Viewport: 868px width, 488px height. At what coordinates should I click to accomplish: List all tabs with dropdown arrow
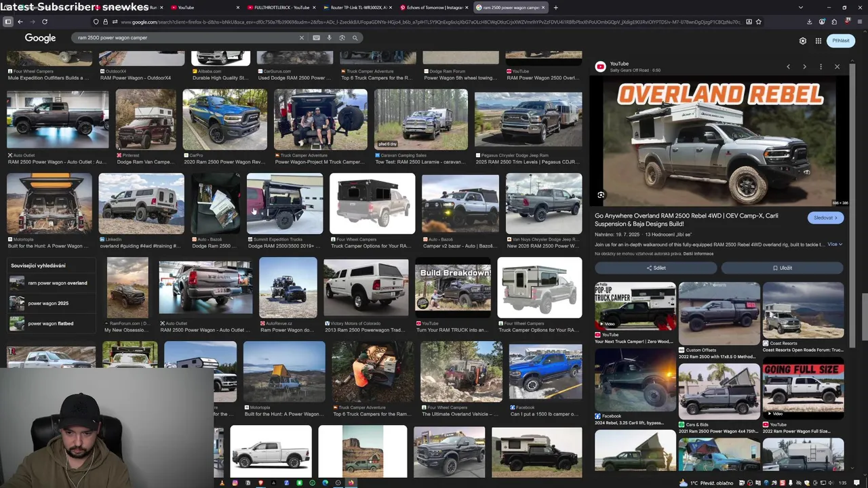point(801,7)
